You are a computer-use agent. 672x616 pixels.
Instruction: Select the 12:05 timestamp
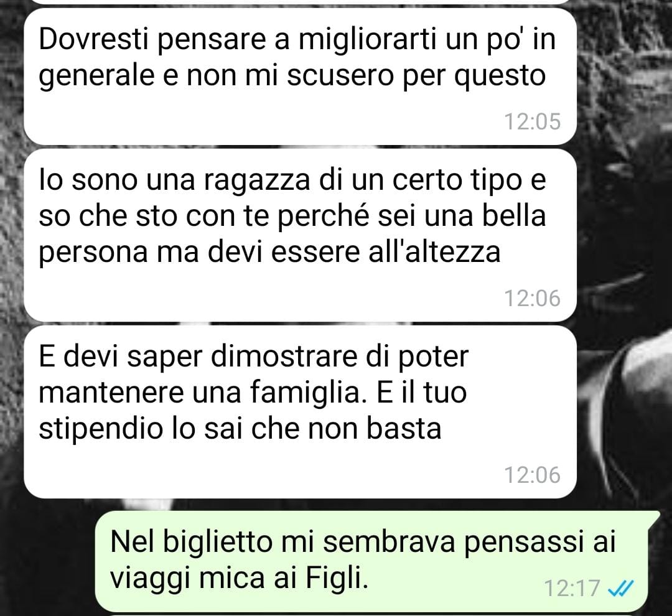pos(532,121)
